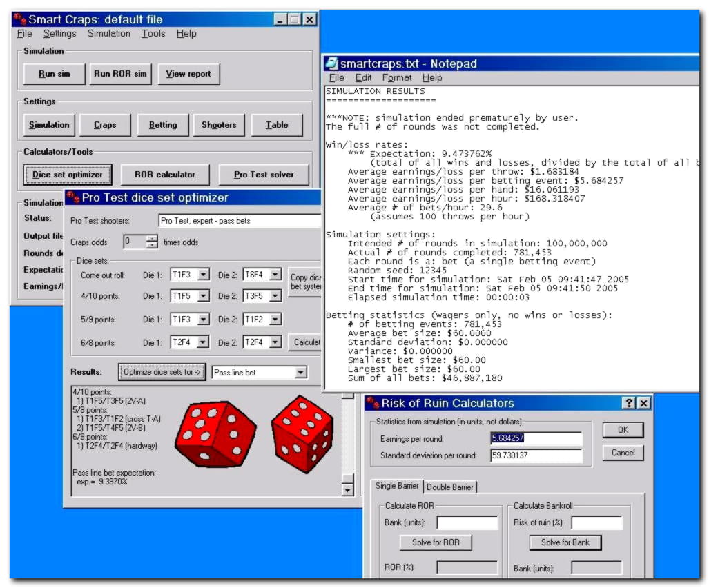Click the 'T1F5/T3F5 (2V-A)' result line

pos(111,401)
